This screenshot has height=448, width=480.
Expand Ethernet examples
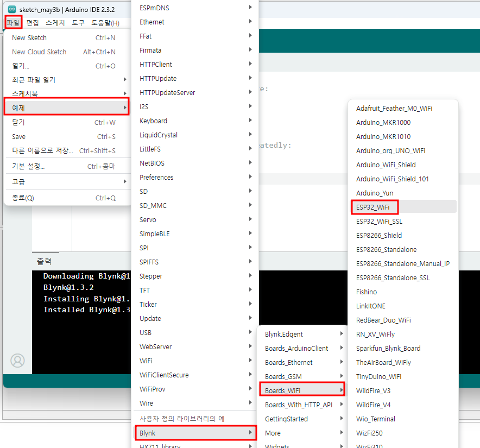[195, 22]
